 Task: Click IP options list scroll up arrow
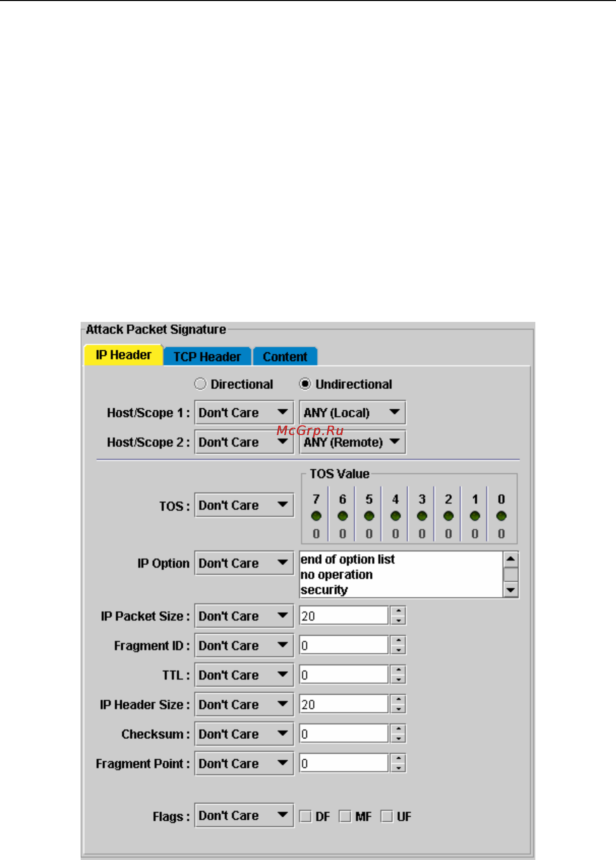[x=511, y=559]
